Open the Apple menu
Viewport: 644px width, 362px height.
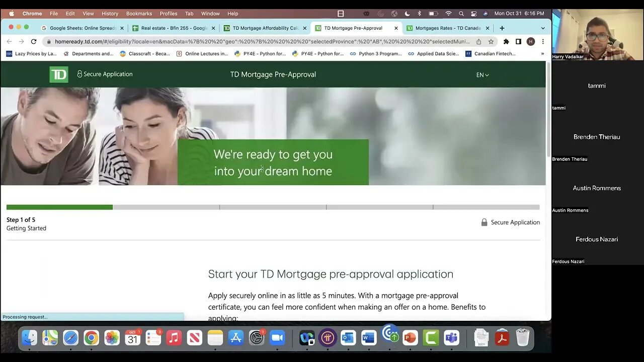pyautogui.click(x=11, y=14)
